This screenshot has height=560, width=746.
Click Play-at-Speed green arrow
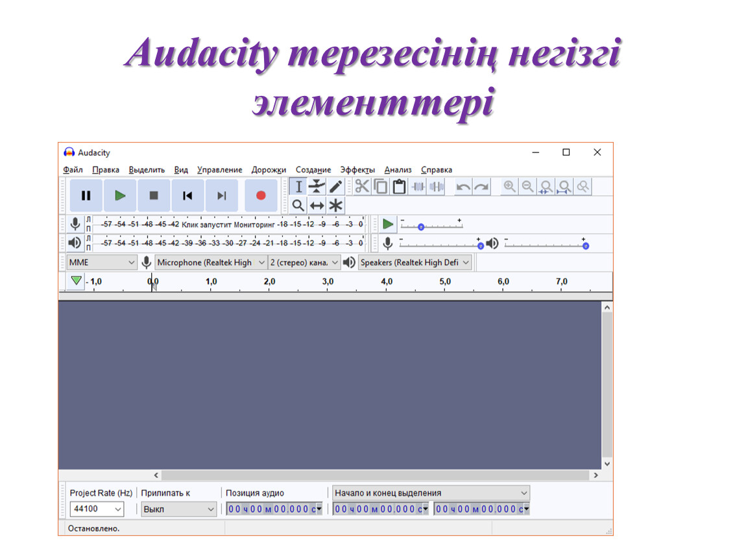[x=388, y=224]
